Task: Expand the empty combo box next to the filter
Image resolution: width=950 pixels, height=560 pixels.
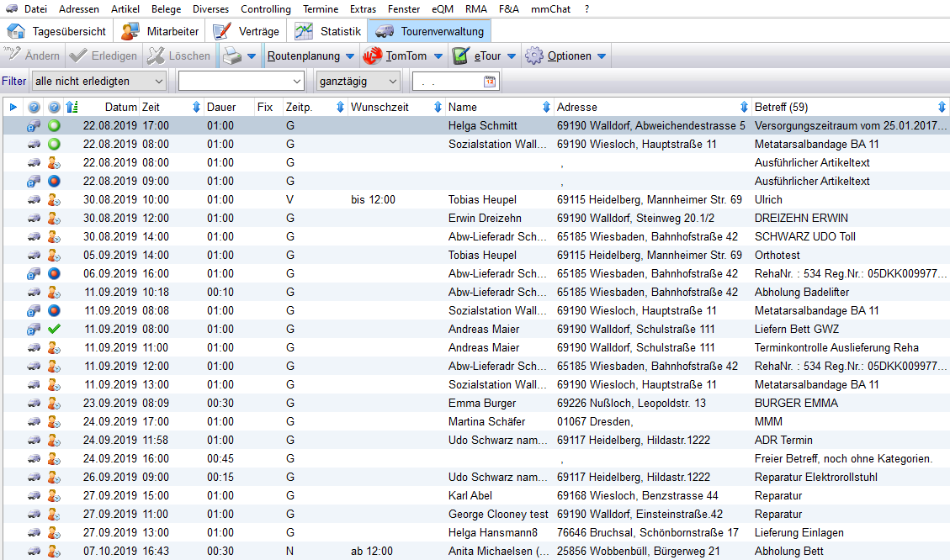Action: 296,82
